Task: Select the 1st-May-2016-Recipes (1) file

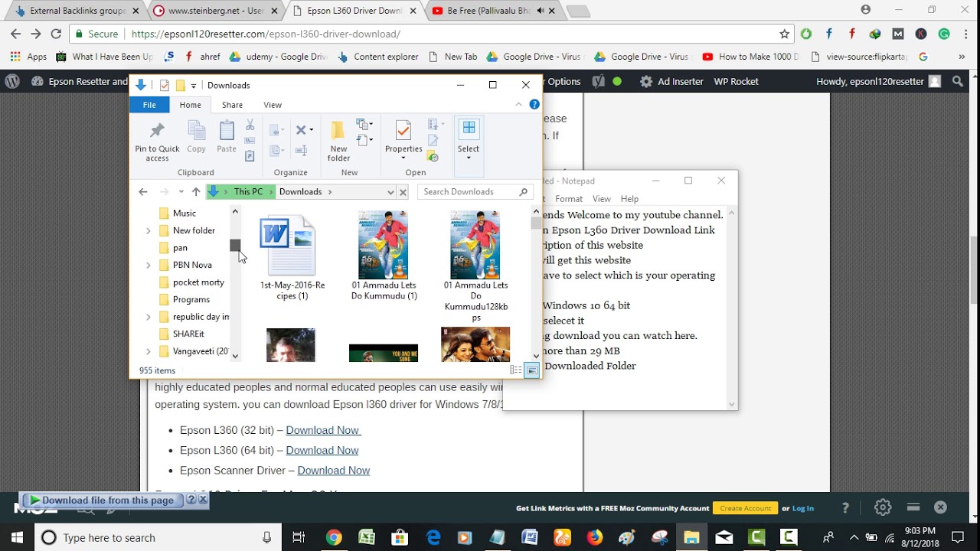Action: click(292, 259)
